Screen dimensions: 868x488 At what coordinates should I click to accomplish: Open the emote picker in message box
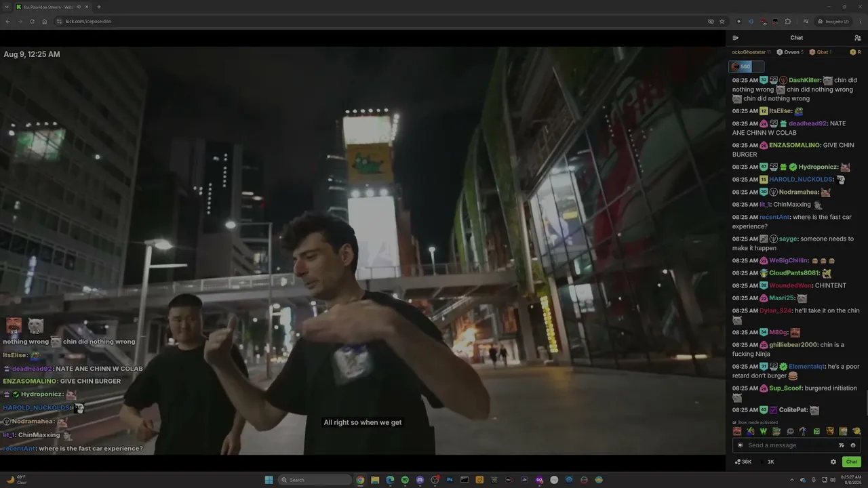[853, 445]
